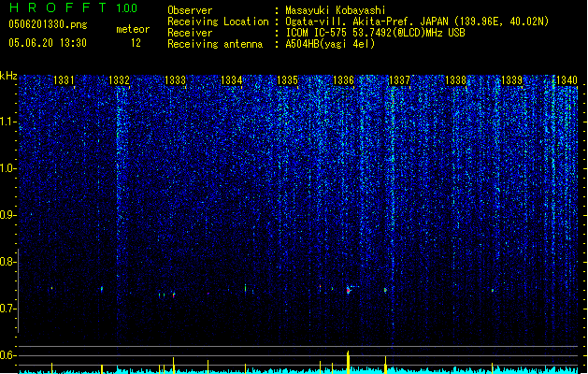Click the 1.1 kHz axis label
The image size is (588, 374).
[x=7, y=122]
